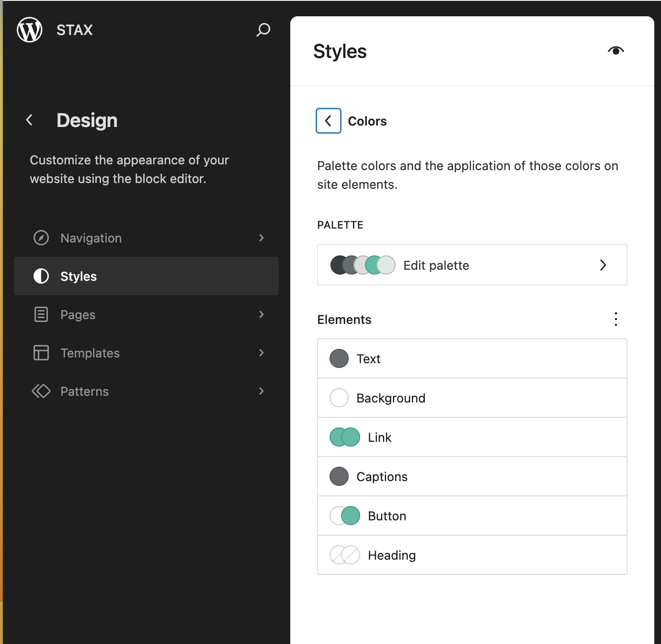
Task: Click the STAX site title
Action: pyautogui.click(x=75, y=30)
